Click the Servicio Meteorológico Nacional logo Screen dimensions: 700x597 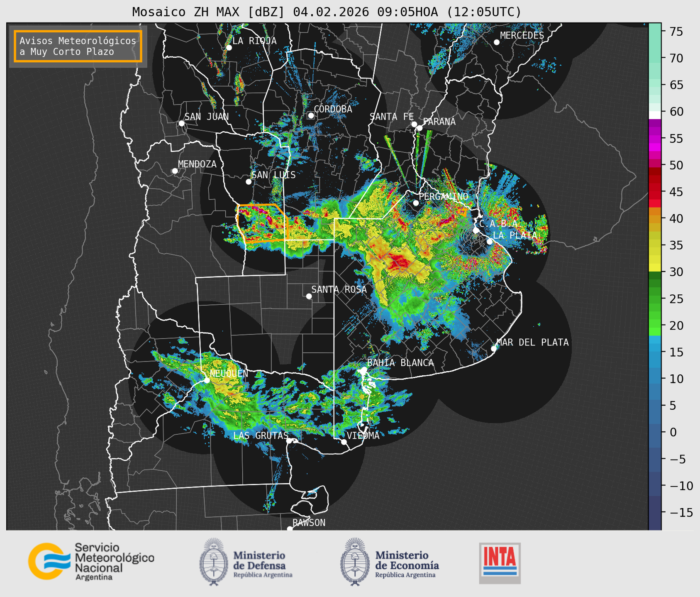[x=91, y=561]
